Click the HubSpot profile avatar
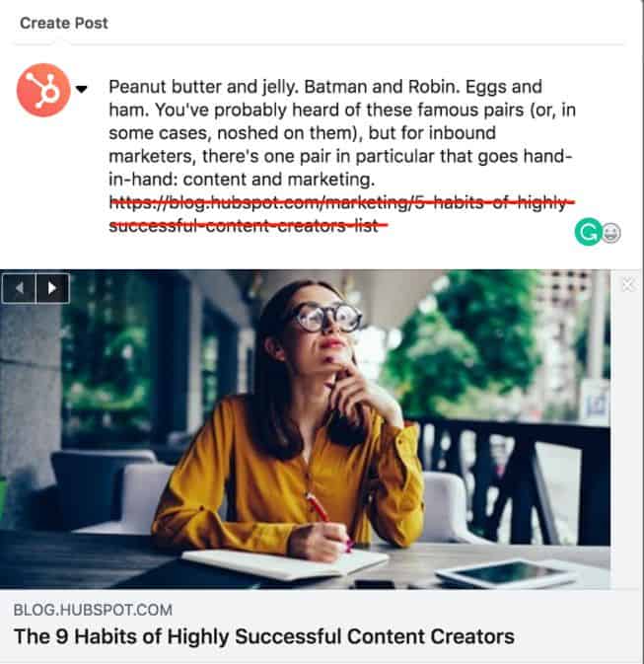Image resolution: width=644 pixels, height=664 pixels. [x=42, y=90]
